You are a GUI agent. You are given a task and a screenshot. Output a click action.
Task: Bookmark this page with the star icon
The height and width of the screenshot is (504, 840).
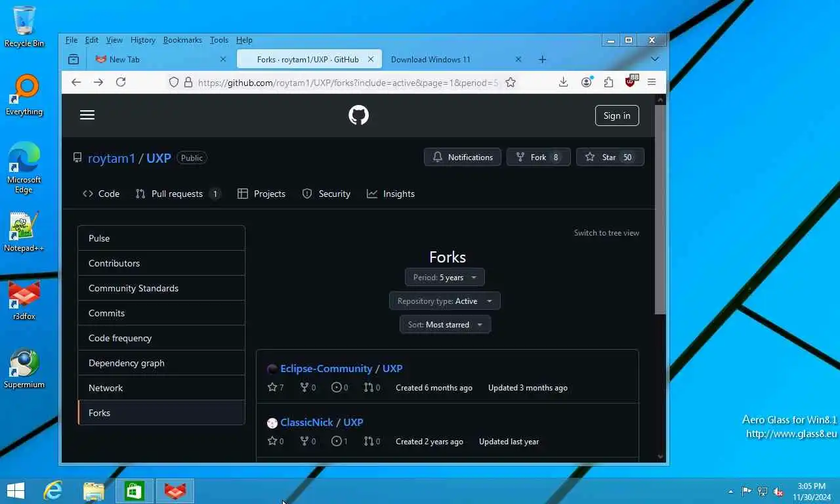tap(511, 82)
